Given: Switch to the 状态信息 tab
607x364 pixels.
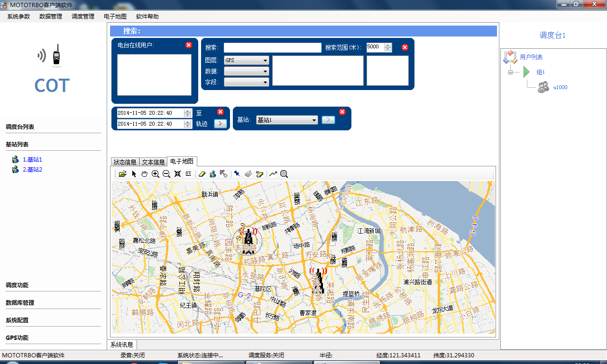Looking at the screenshot, I should (x=125, y=162).
